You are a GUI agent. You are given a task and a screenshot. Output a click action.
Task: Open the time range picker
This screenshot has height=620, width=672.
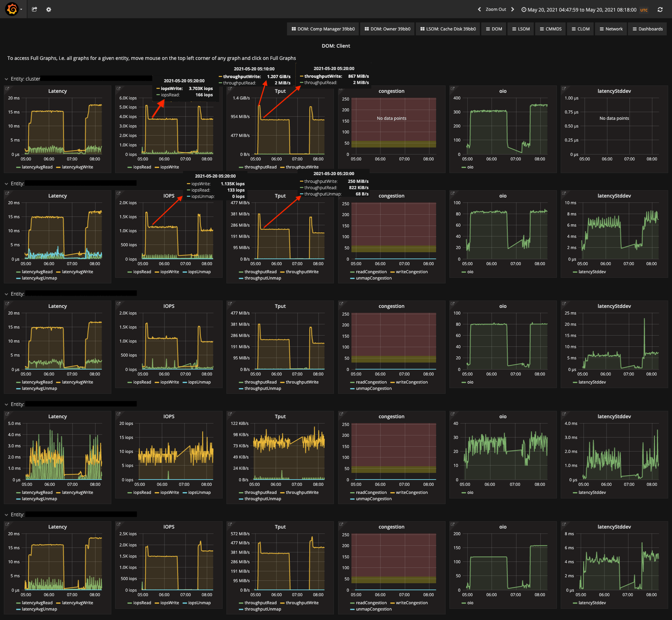(581, 10)
